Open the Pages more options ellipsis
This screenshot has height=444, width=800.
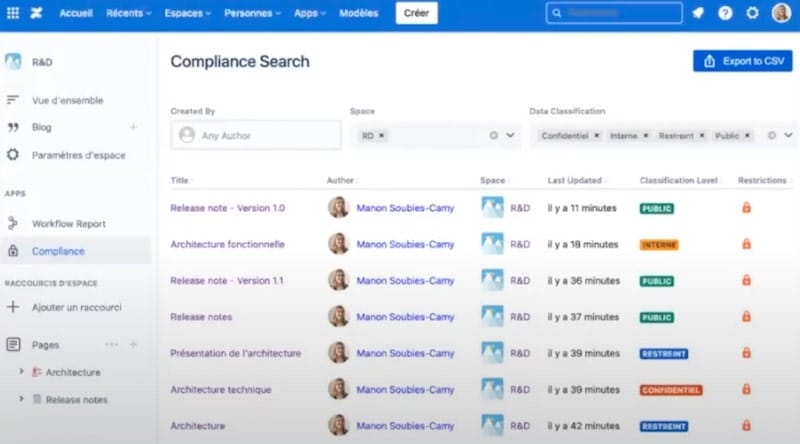coord(111,344)
